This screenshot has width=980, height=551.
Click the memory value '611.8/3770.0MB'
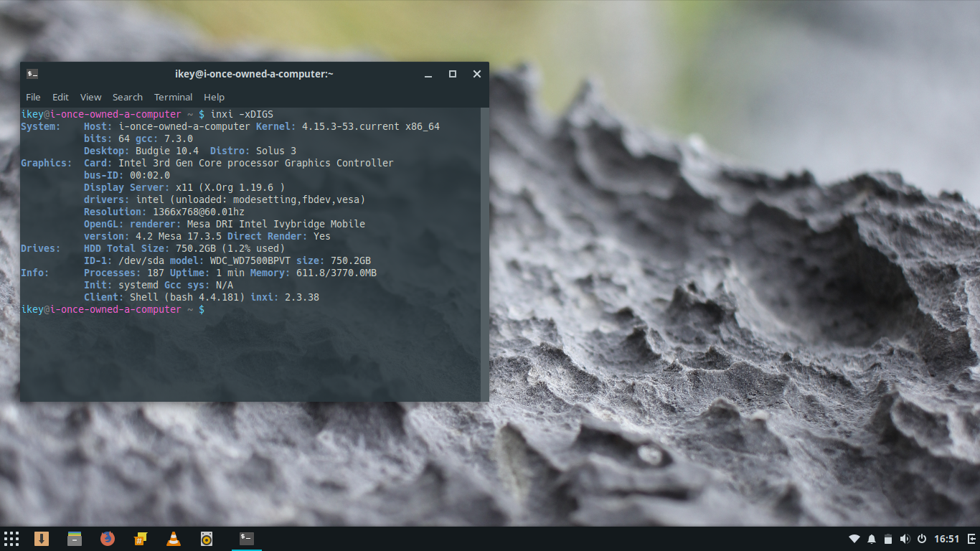pos(336,273)
